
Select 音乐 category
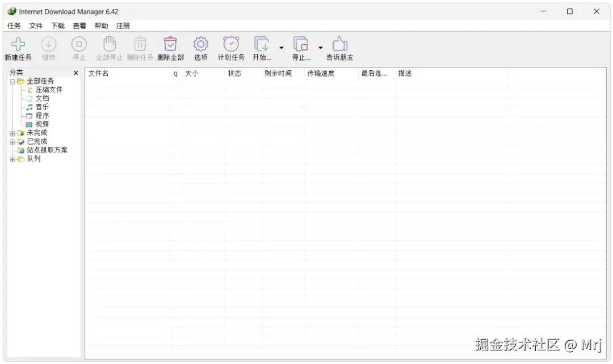tap(42, 107)
